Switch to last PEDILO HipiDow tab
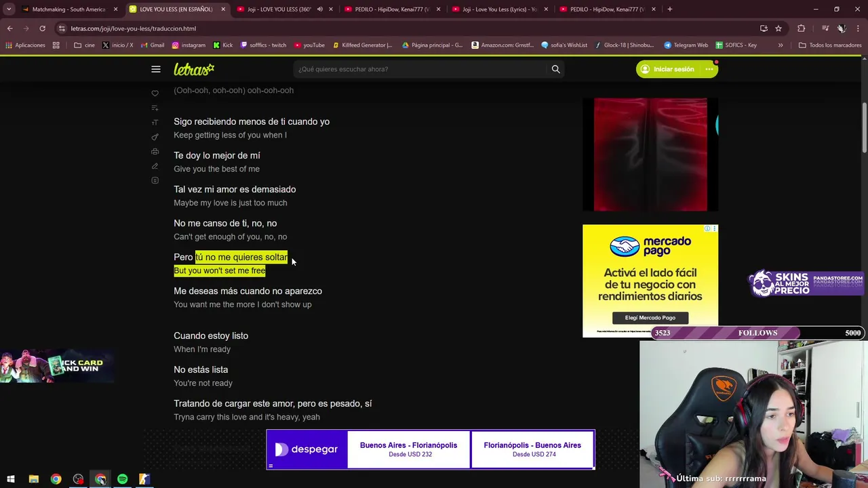 [606, 9]
